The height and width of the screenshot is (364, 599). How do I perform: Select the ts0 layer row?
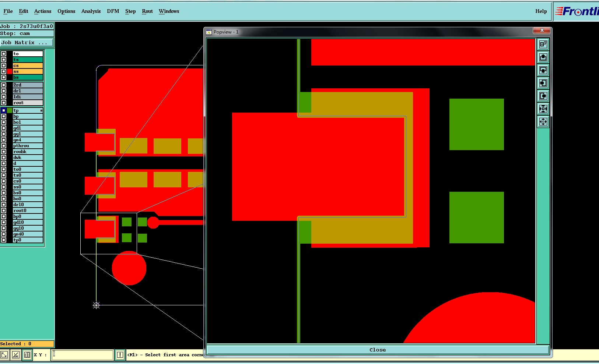(x=28, y=175)
